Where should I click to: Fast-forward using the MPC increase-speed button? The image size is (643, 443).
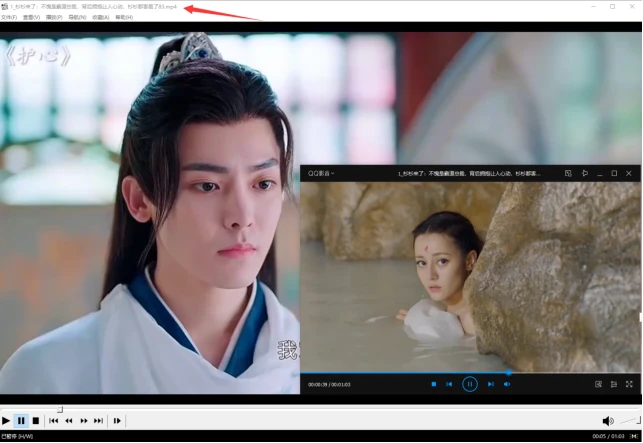coord(84,420)
